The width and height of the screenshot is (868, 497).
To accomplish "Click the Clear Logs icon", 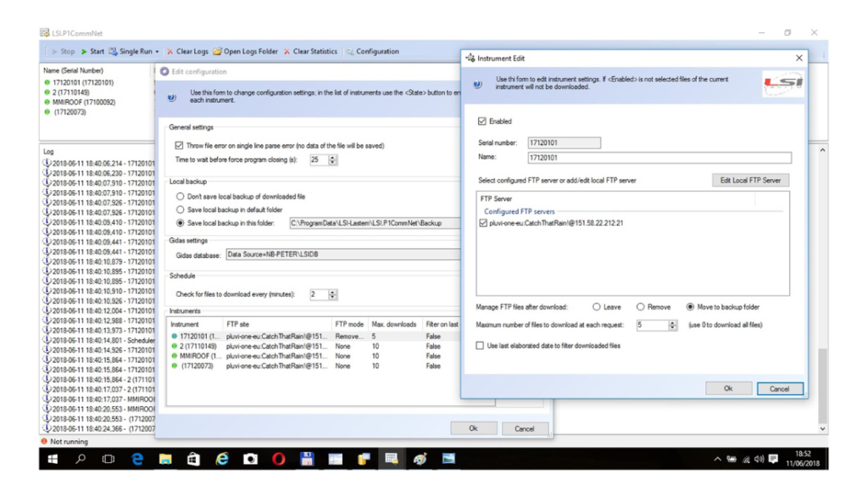I will pos(170,52).
